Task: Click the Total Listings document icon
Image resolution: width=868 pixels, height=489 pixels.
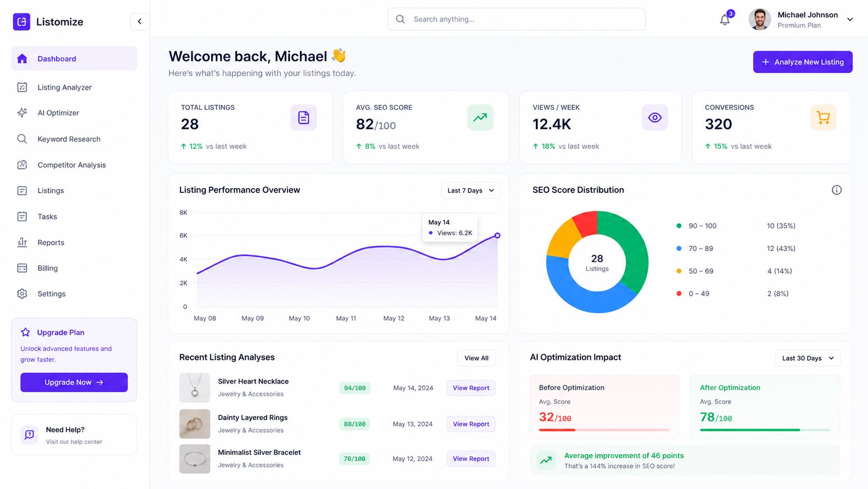Action: (x=304, y=117)
